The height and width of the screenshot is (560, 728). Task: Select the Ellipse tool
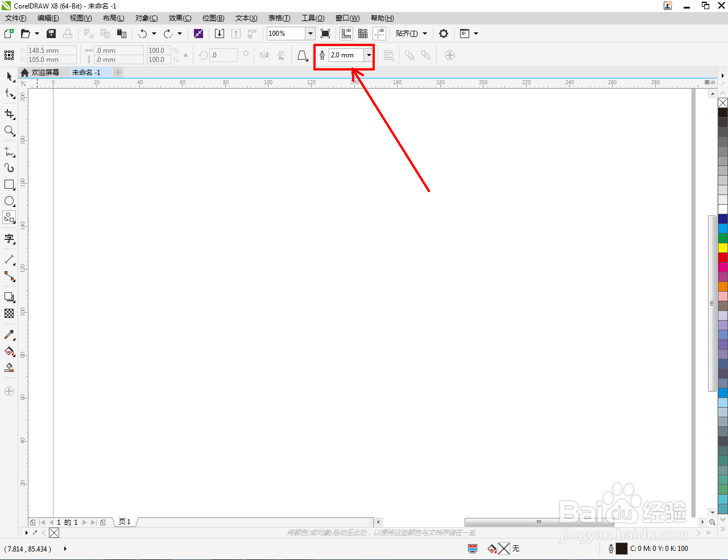[9, 201]
